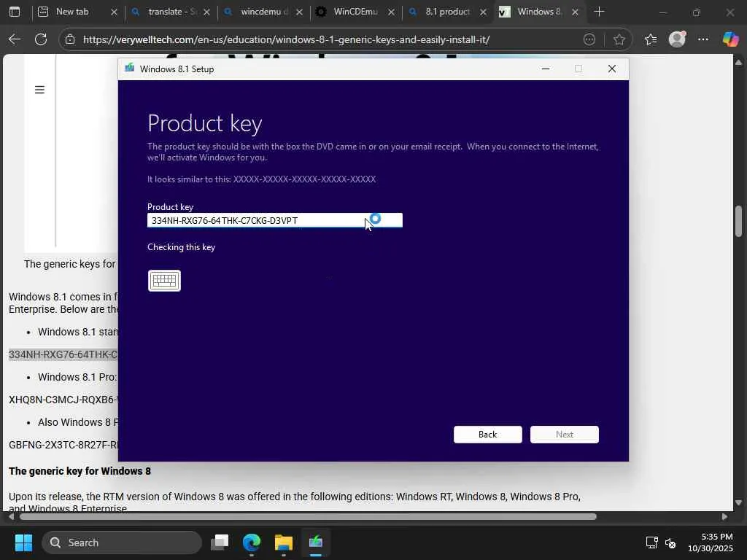Open the feedback smiley icon in address bar
The image size is (747, 560).
[x=589, y=39]
